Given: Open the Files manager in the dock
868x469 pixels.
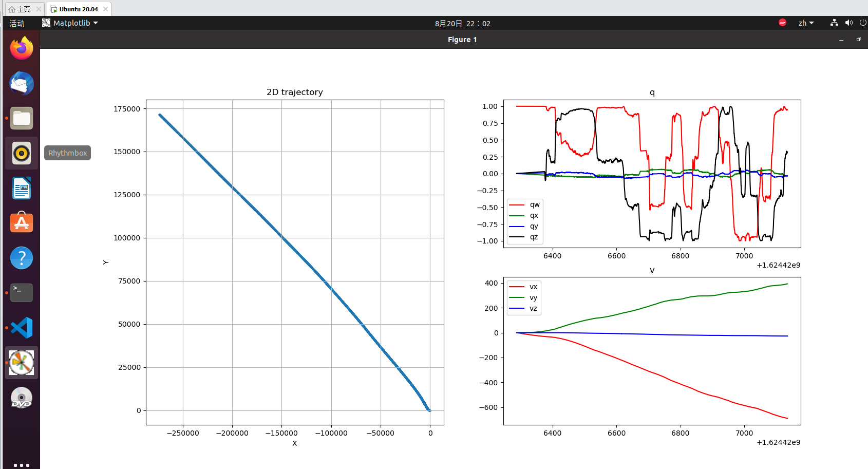Looking at the screenshot, I should [x=22, y=118].
